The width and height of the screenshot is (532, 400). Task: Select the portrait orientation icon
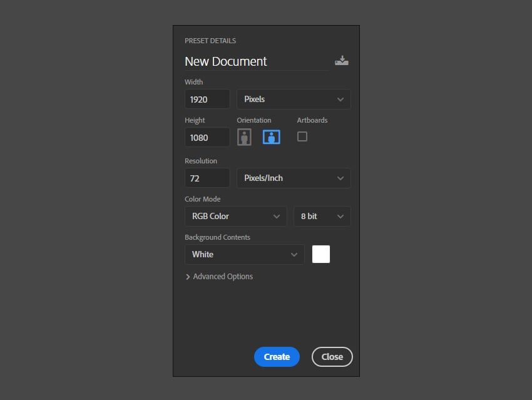(243, 136)
